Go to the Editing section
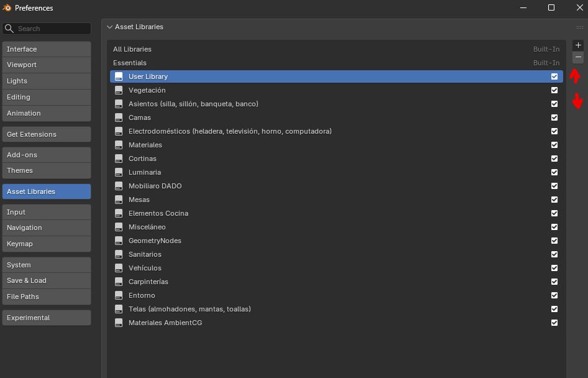This screenshot has height=378, width=588. pos(47,97)
